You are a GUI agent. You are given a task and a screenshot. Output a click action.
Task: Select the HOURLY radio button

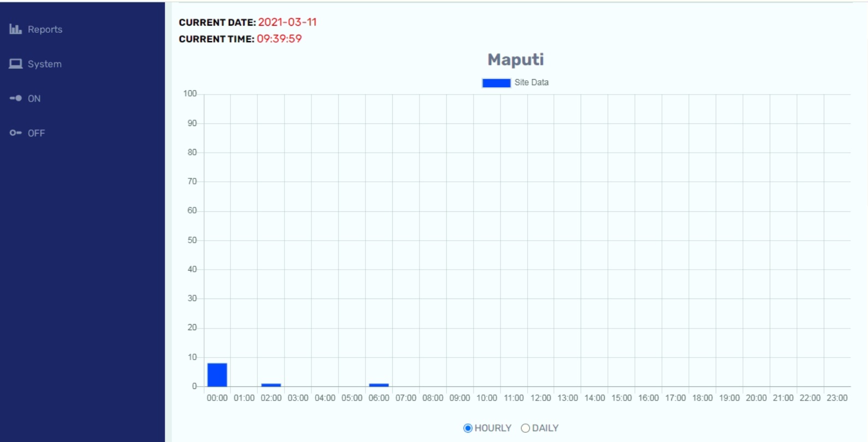(x=468, y=428)
